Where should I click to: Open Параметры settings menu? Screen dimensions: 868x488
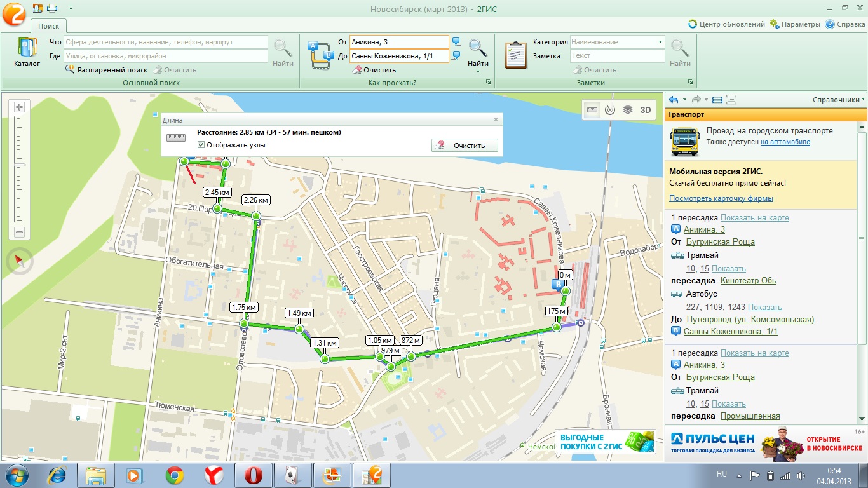click(795, 24)
